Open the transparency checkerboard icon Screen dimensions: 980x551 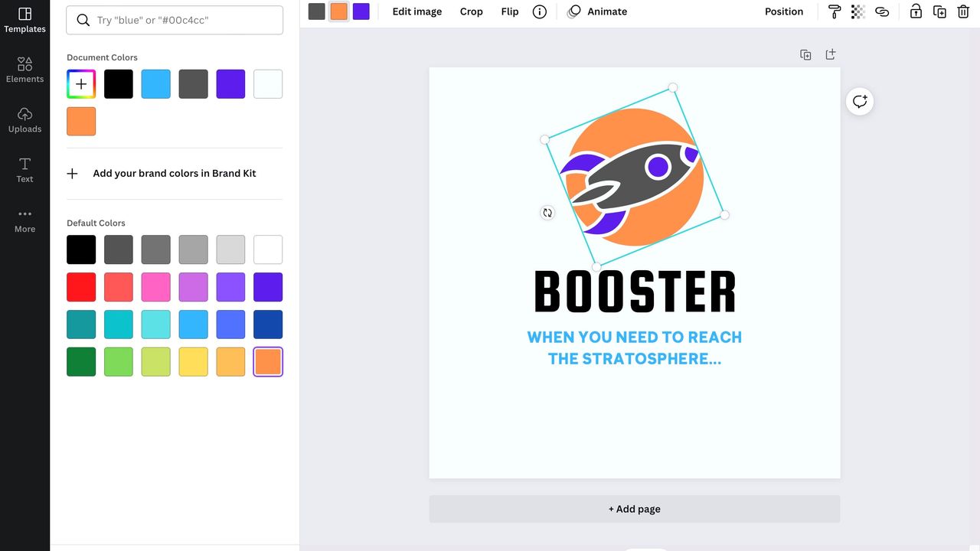click(858, 11)
